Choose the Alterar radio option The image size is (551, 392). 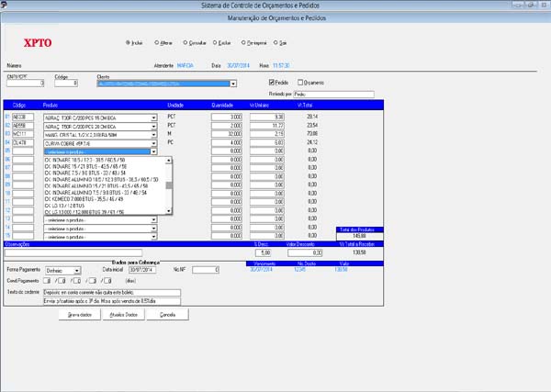155,42
